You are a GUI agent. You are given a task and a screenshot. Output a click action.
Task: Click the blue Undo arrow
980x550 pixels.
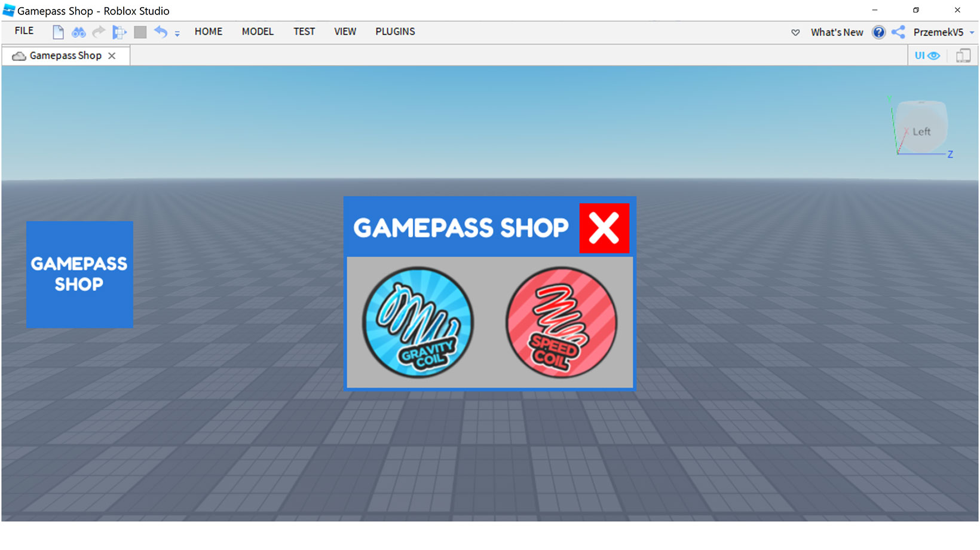(x=160, y=31)
